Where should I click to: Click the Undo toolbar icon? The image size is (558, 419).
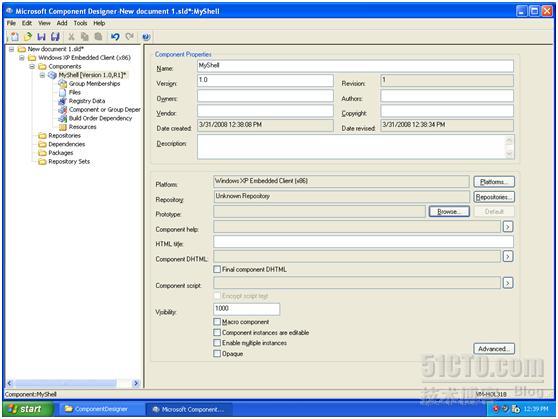(115, 37)
